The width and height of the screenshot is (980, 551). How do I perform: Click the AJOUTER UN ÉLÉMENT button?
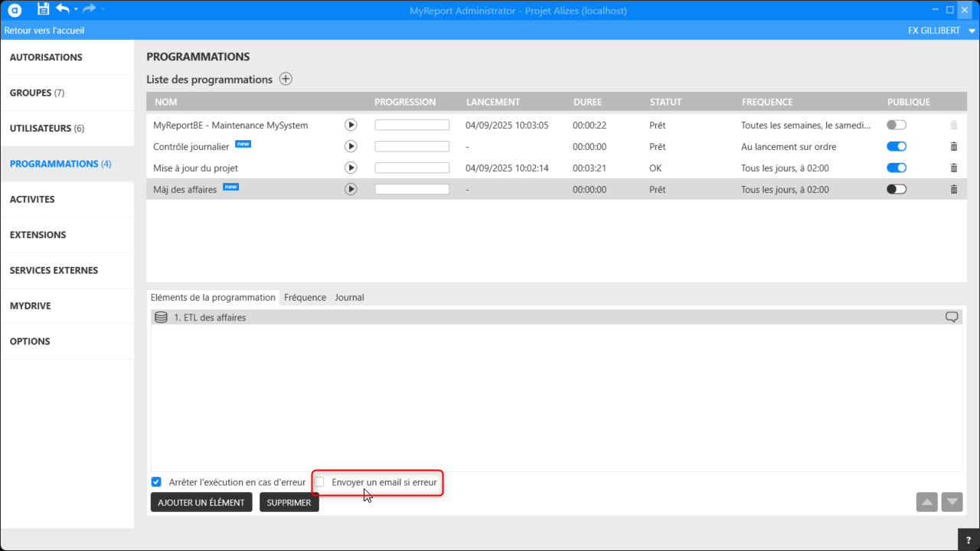click(x=201, y=502)
